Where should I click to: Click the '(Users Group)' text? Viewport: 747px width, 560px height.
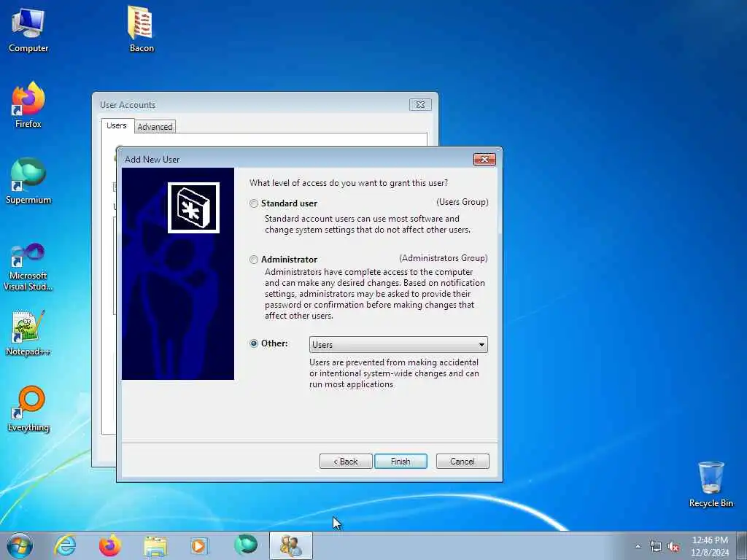pos(462,202)
